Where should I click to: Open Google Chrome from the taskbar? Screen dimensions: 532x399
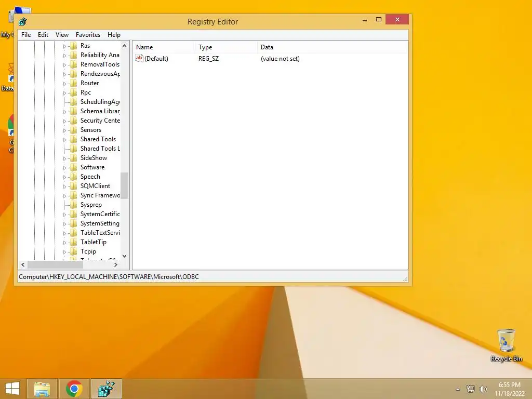[x=74, y=389]
